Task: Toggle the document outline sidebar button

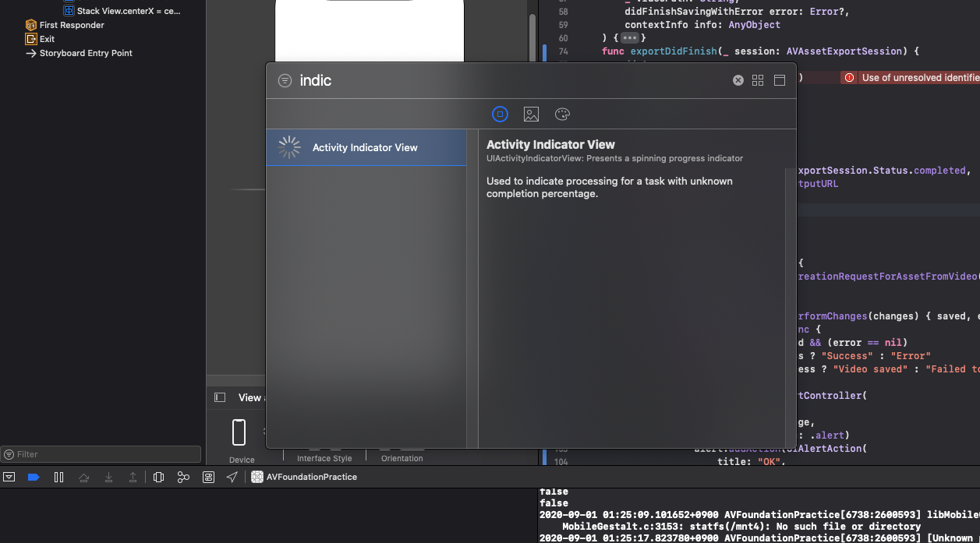Action: (220, 397)
